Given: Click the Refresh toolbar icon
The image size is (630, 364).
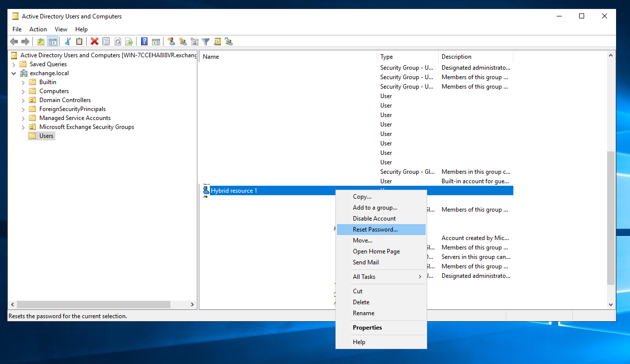Looking at the screenshot, I should tap(118, 41).
